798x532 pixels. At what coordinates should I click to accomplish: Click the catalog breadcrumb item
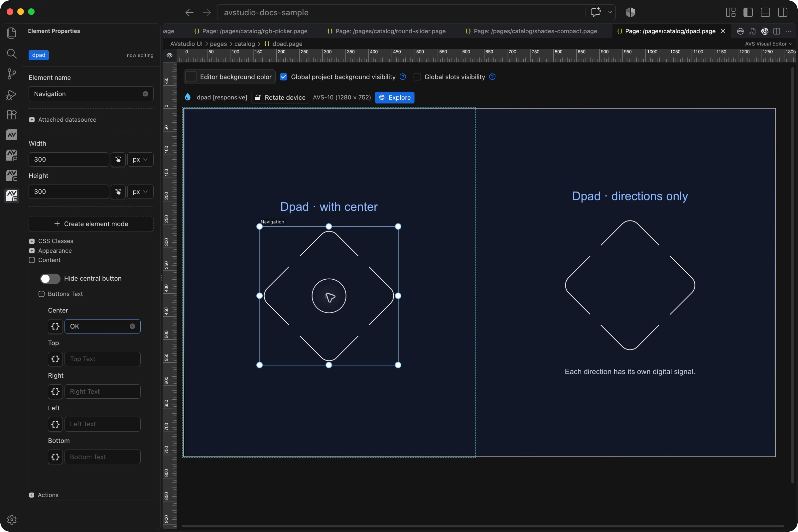244,44
